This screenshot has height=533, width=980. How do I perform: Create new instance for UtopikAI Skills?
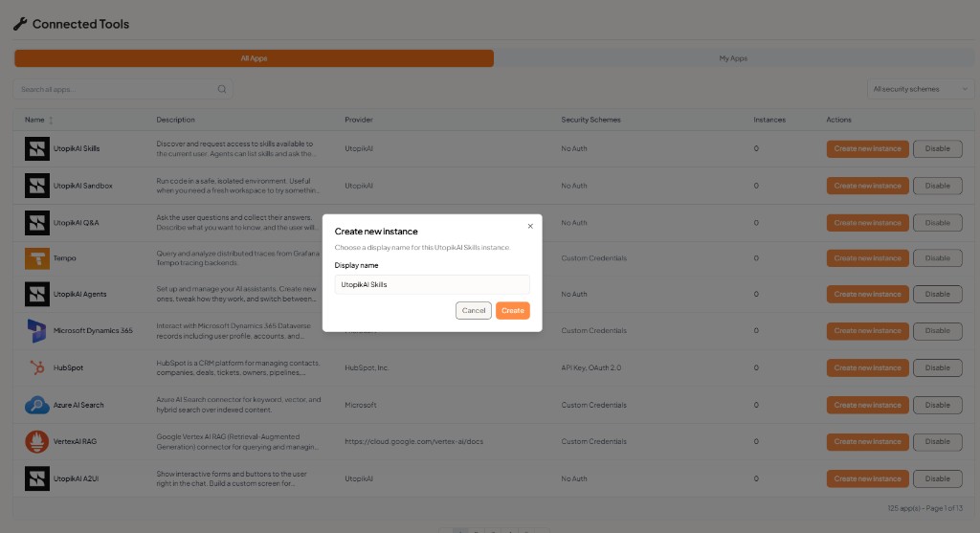pyautogui.click(x=867, y=148)
